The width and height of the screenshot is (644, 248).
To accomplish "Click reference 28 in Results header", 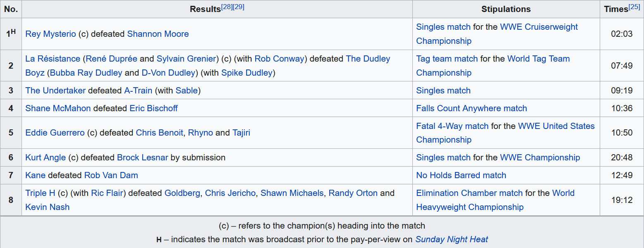I will pos(227,7).
